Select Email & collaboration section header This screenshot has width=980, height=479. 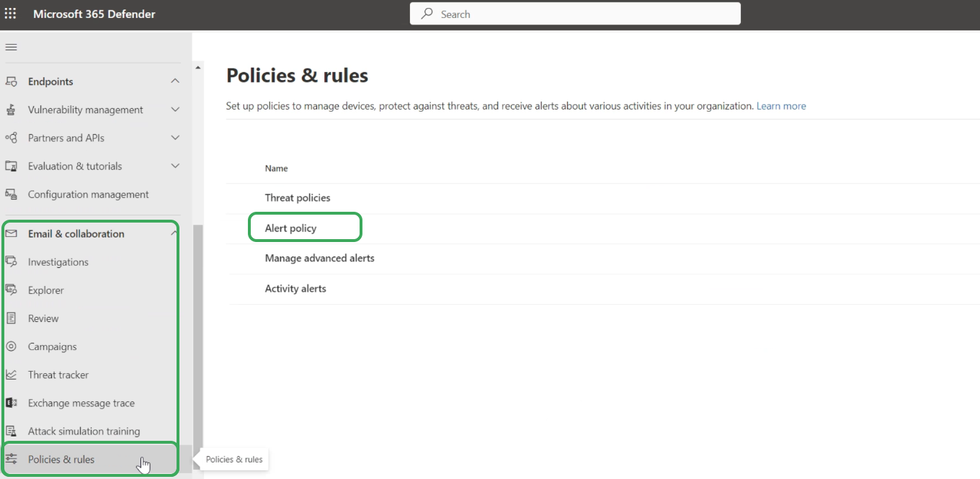76,233
